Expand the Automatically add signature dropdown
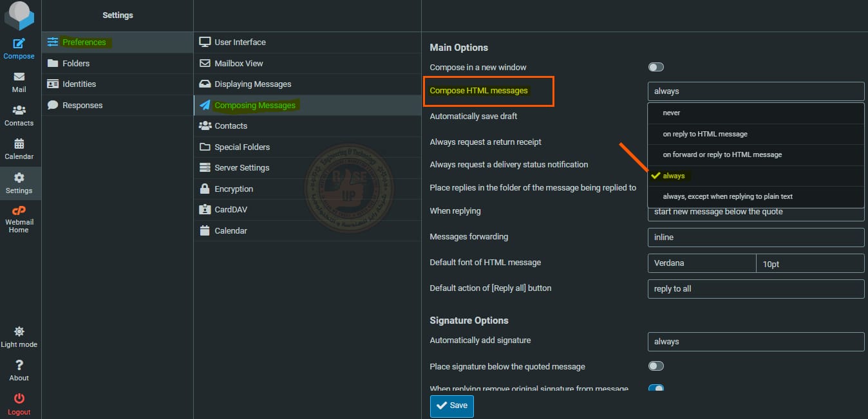The height and width of the screenshot is (419, 868). 755,342
